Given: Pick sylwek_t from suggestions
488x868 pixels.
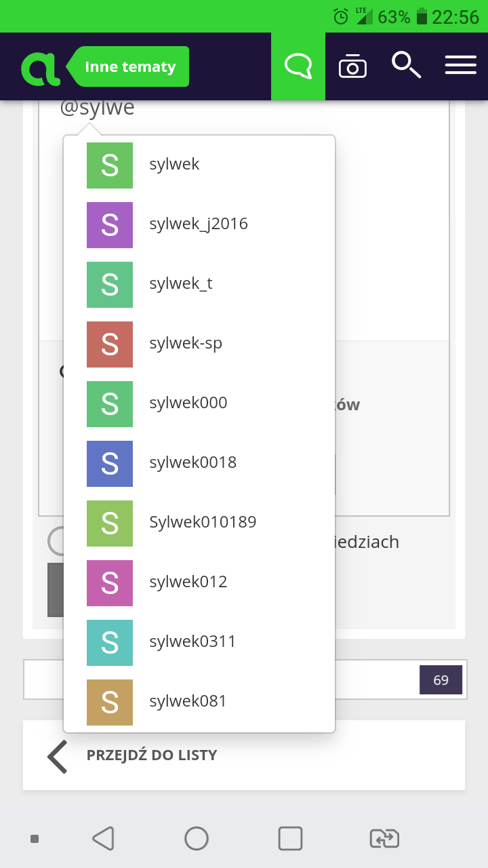Looking at the screenshot, I should tap(180, 284).
